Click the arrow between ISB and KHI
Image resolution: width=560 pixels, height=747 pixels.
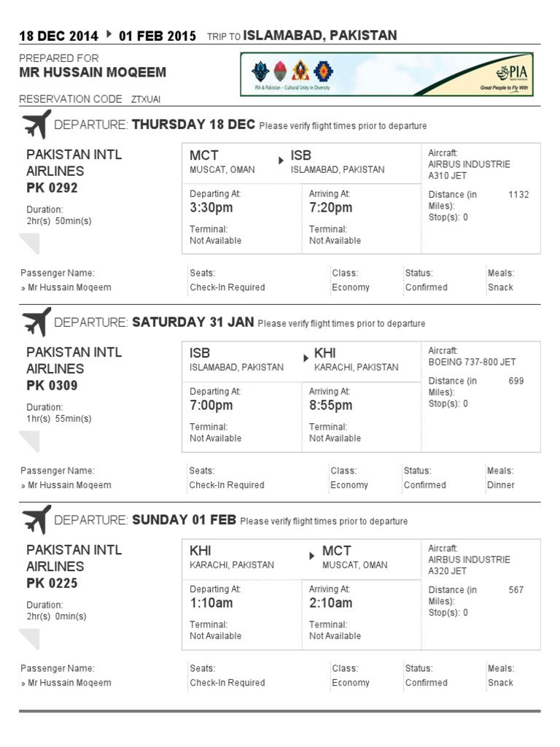pos(306,357)
